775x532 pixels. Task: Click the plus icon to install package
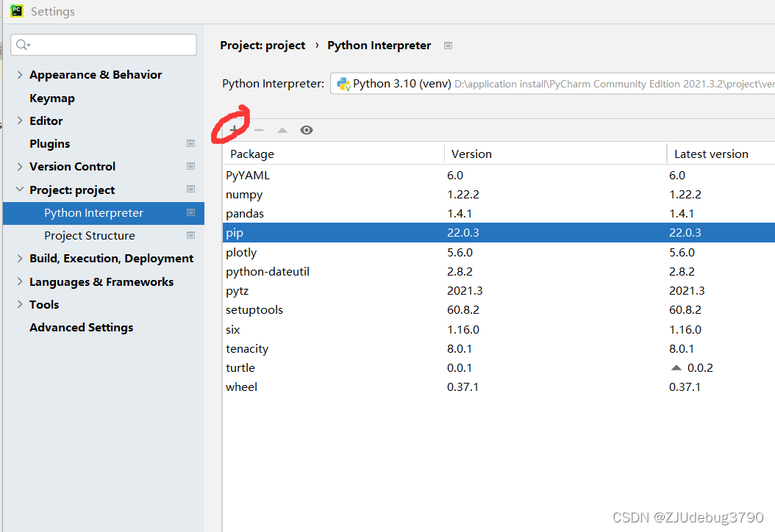point(235,130)
